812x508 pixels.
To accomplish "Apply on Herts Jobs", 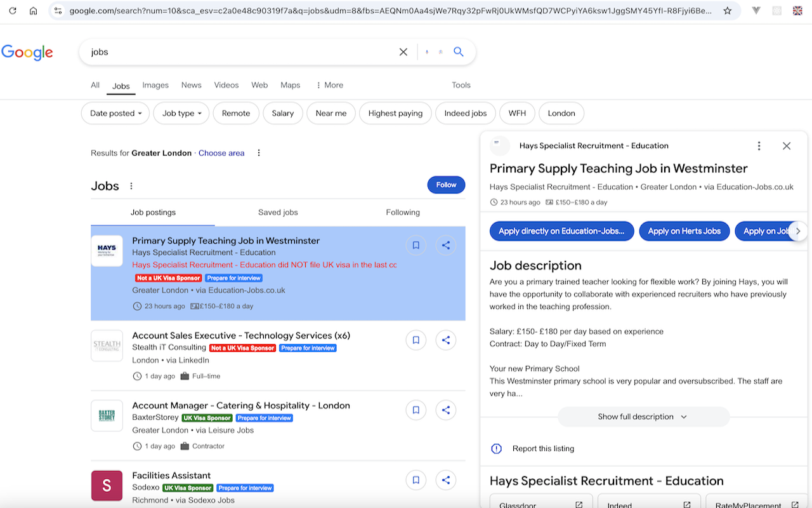I will click(x=684, y=231).
